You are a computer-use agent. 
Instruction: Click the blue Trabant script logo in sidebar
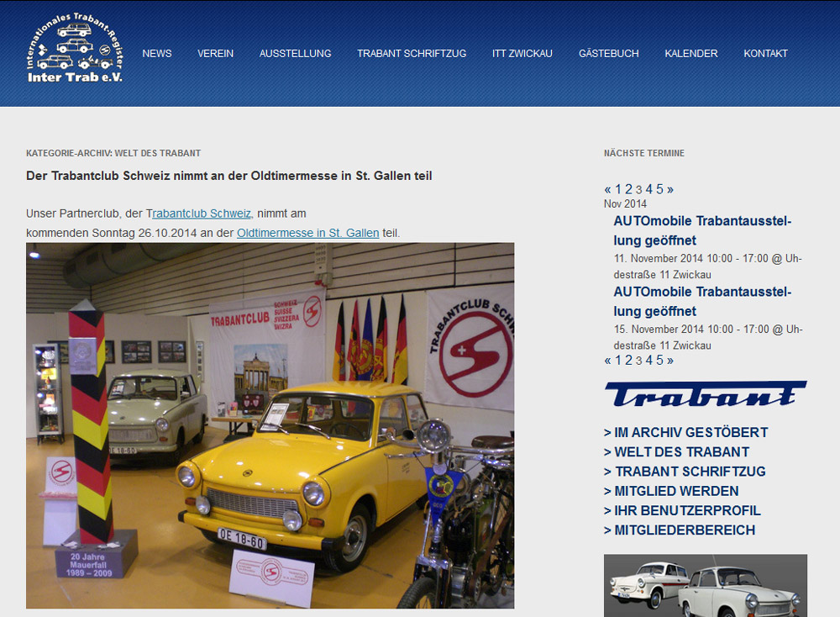[x=706, y=394]
